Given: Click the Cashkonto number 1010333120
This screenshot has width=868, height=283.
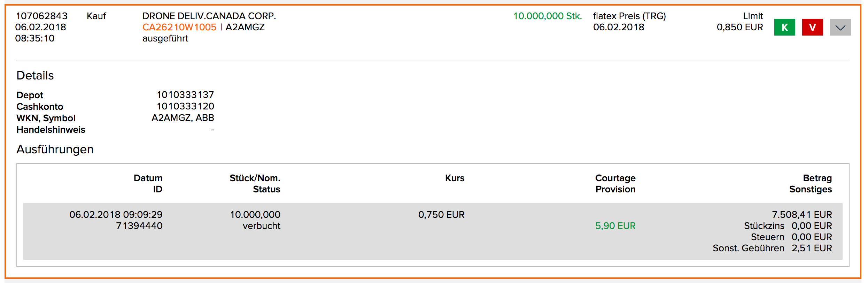Looking at the screenshot, I should coord(185,106).
